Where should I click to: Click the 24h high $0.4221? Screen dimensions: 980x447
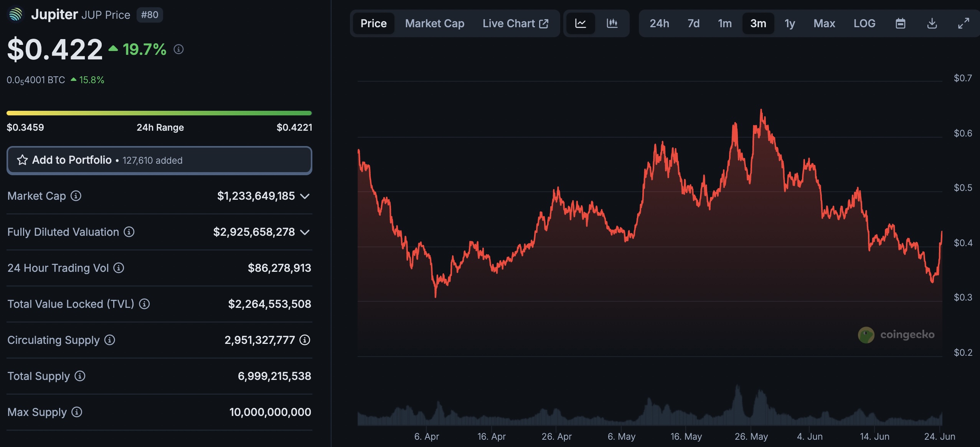point(294,127)
